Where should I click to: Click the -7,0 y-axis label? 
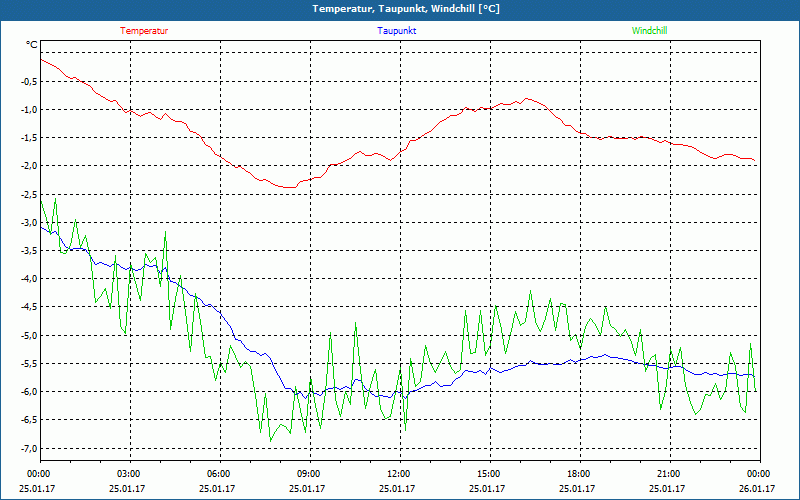(x=29, y=448)
